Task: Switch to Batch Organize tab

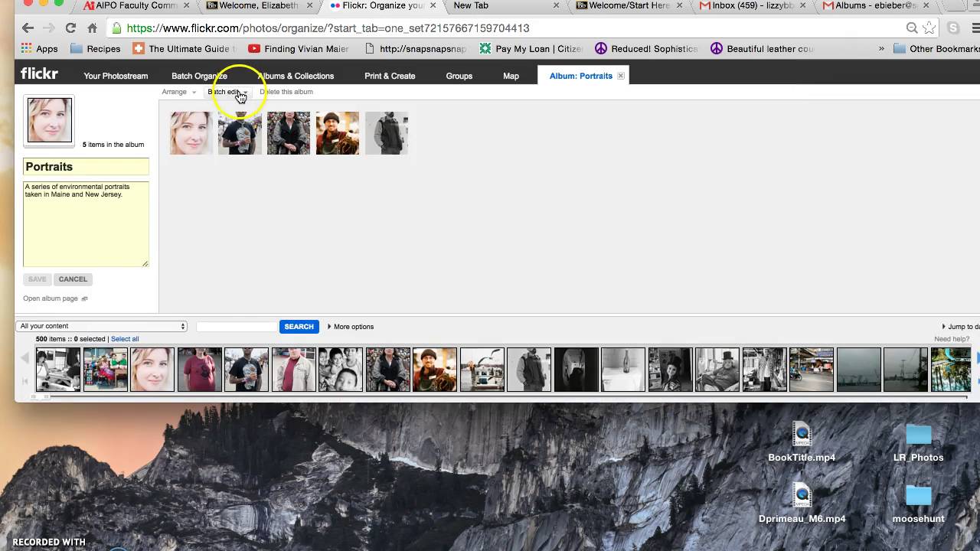Action: pyautogui.click(x=199, y=76)
